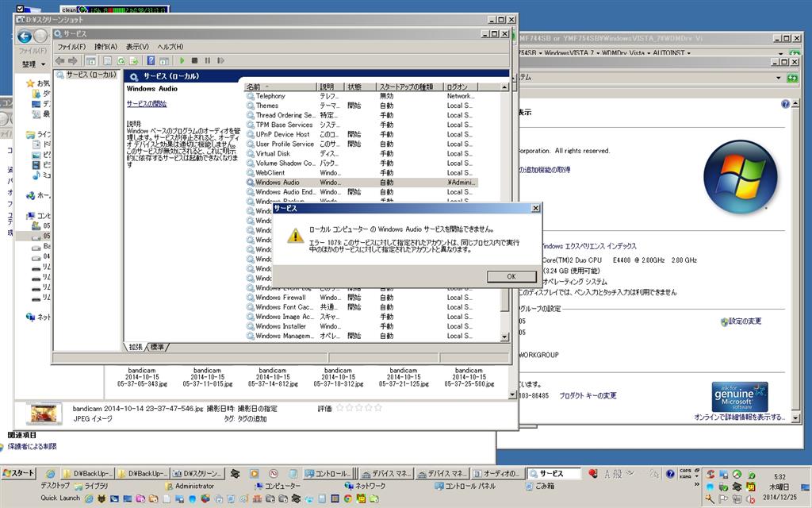The height and width of the screenshot is (508, 812).
Task: Click the ログオン column header
Action: 460,87
